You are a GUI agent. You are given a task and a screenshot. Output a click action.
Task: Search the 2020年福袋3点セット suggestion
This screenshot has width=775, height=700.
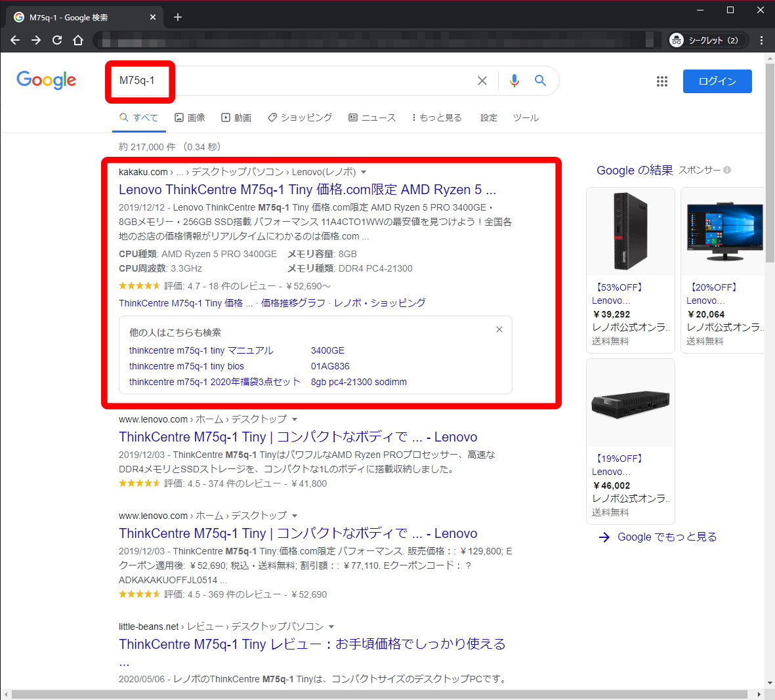tap(215, 382)
